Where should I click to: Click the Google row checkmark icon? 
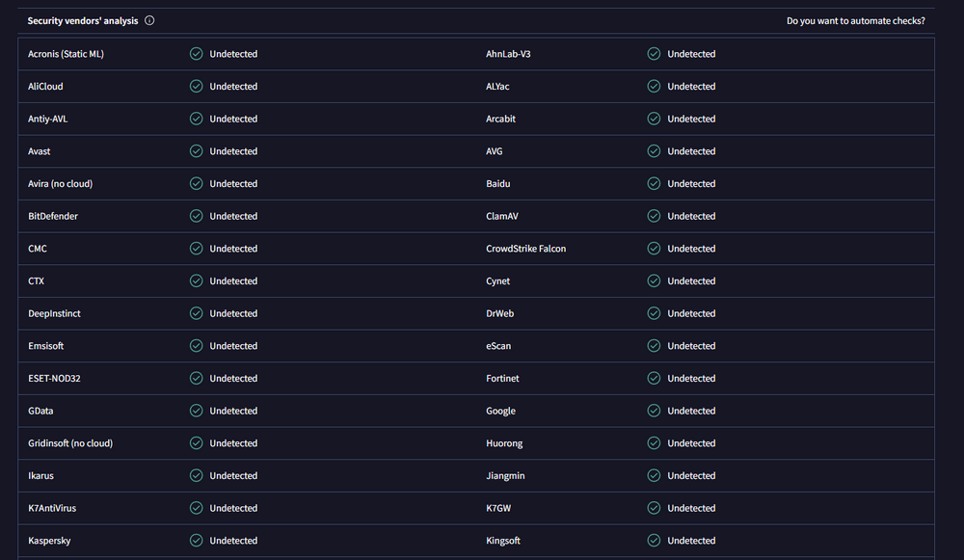point(654,411)
